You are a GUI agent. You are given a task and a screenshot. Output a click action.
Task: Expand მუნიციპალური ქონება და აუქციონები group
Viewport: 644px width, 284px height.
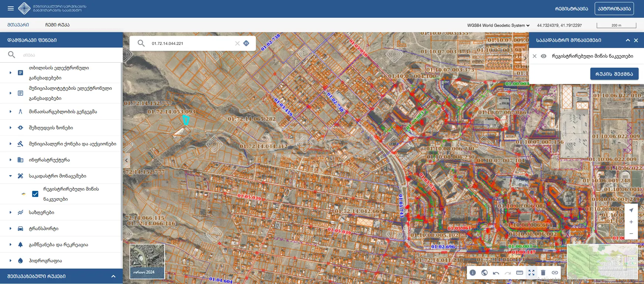pyautogui.click(x=10, y=144)
